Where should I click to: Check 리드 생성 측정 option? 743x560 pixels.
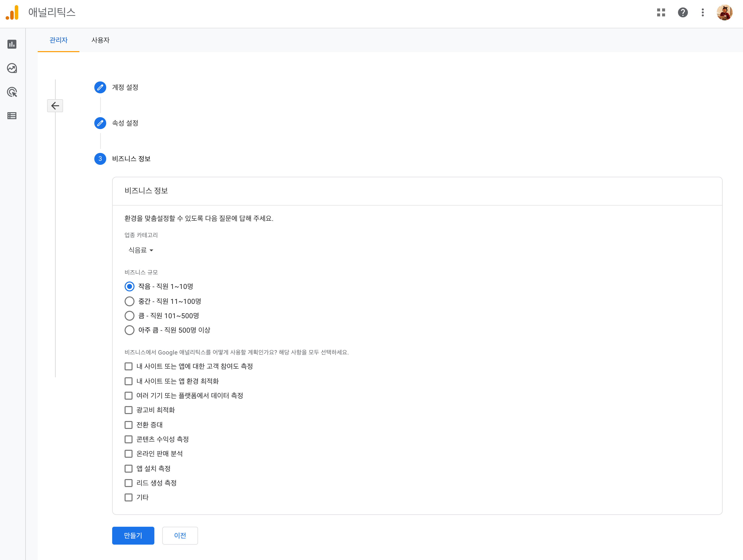tap(129, 483)
